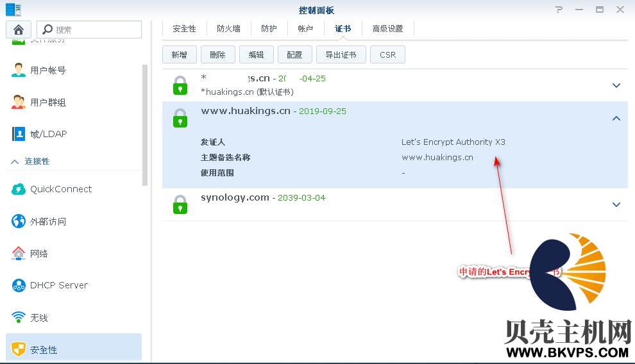Click the 2039-03-04 expiry date
Screen dimensions: 635x364
tap(301, 198)
